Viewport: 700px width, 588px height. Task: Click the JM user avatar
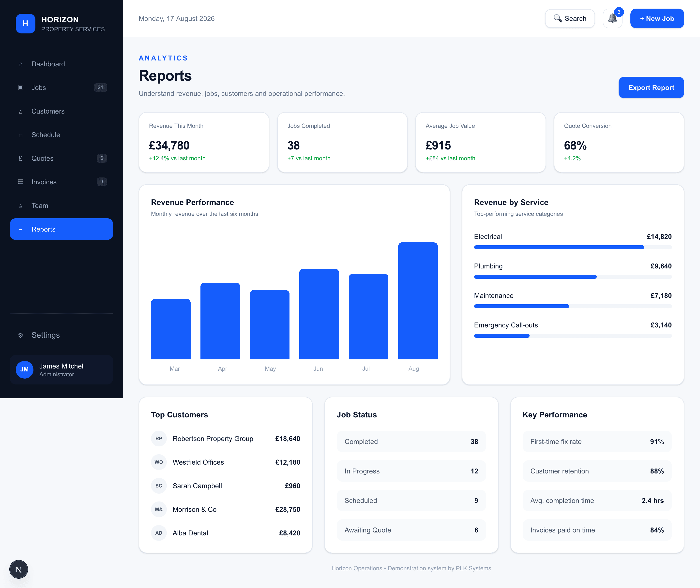[25, 369]
